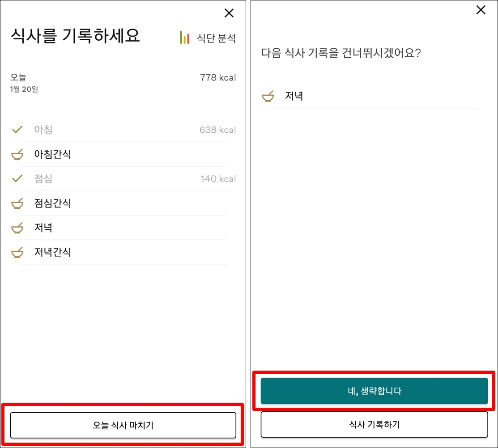The height and width of the screenshot is (448, 498).
Task: Confirm skipping with 네, 생략합니다
Action: click(374, 391)
